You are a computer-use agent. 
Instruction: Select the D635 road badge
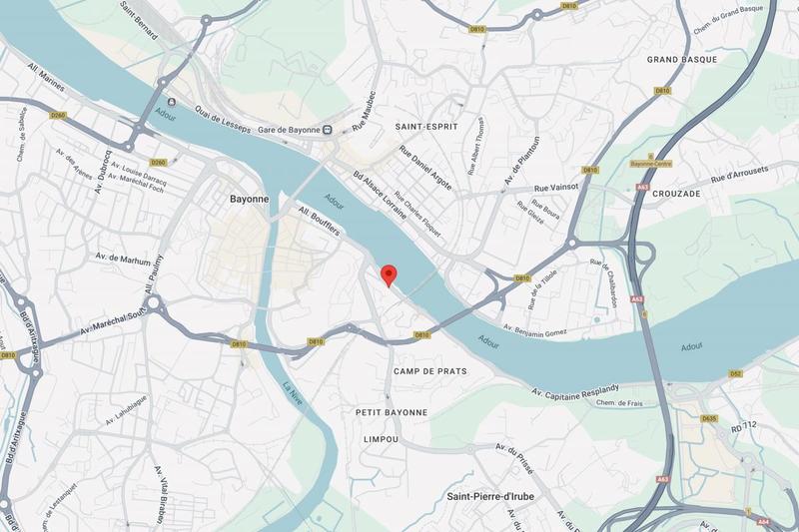click(709, 418)
